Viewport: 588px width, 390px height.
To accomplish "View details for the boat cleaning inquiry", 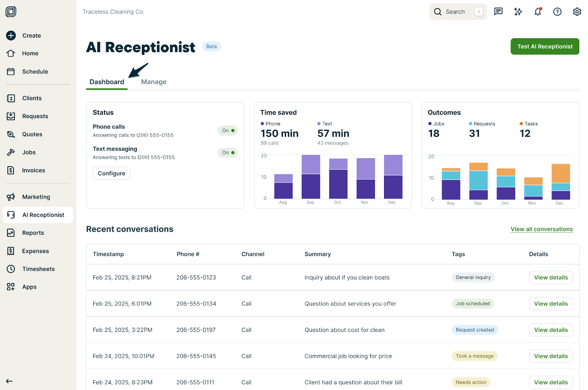I will 551,278.
